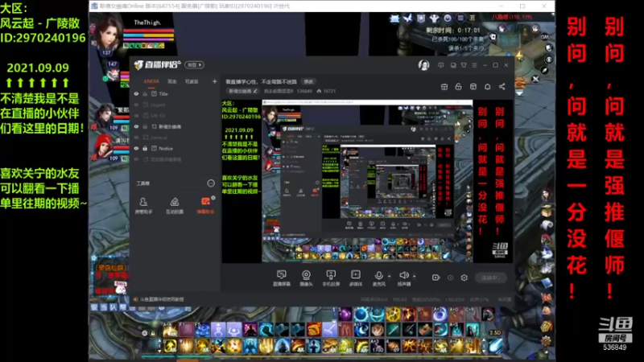Open the feedback message icon in title bar

point(440,65)
